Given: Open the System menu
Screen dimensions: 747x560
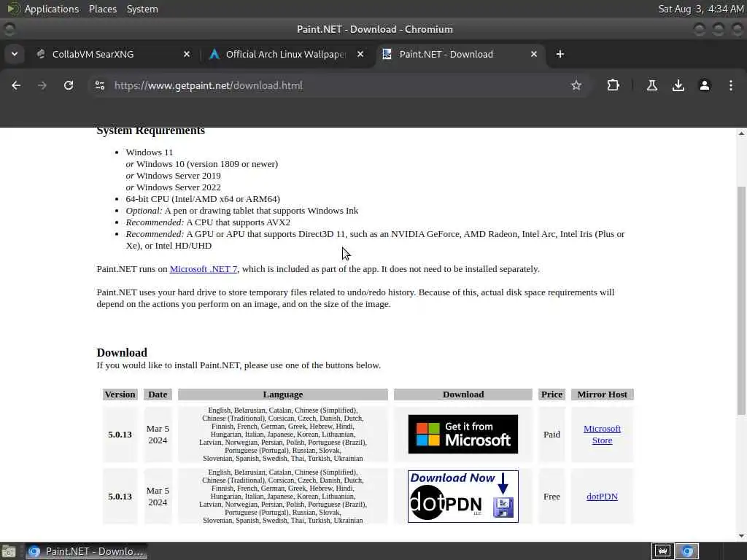Looking at the screenshot, I should click(142, 9).
